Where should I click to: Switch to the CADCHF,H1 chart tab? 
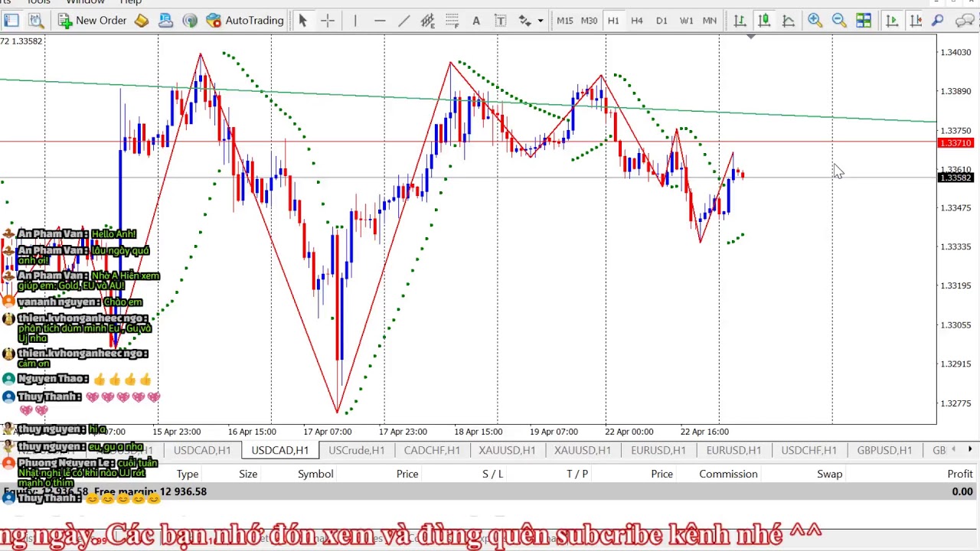[432, 450]
